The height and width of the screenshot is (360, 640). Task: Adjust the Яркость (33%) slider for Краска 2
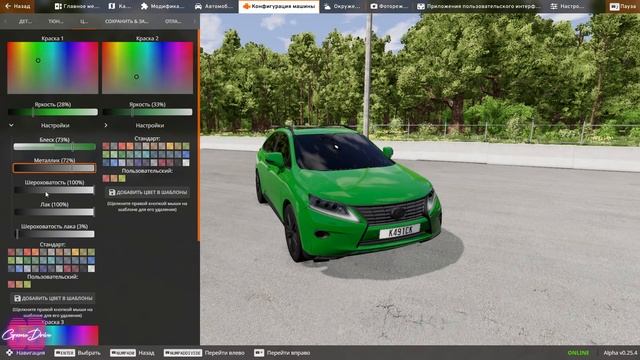(147, 112)
